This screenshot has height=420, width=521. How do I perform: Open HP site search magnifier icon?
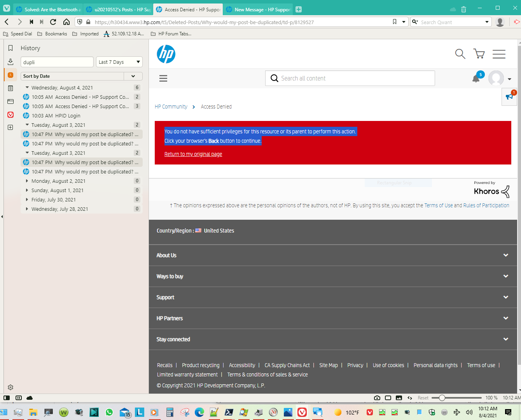click(x=460, y=54)
